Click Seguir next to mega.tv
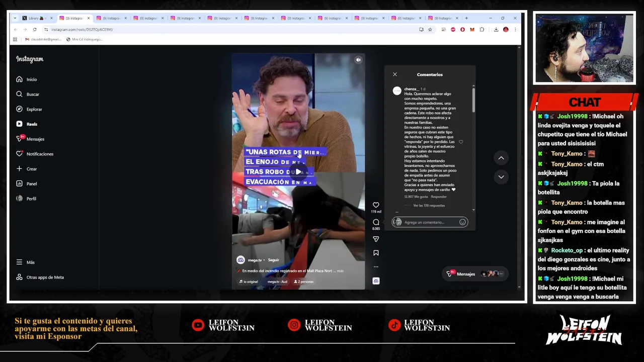Screen dimensions: 644x362 click(x=273, y=260)
